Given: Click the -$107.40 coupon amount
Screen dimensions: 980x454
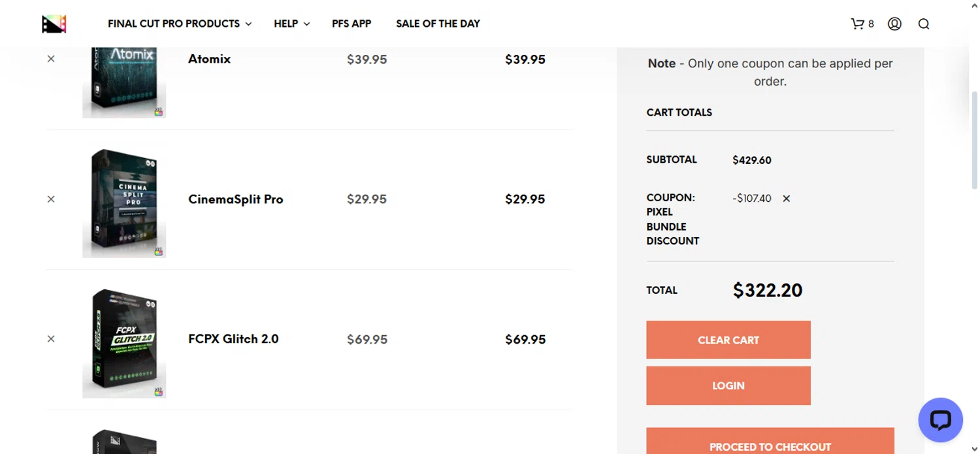Looking at the screenshot, I should point(752,199).
